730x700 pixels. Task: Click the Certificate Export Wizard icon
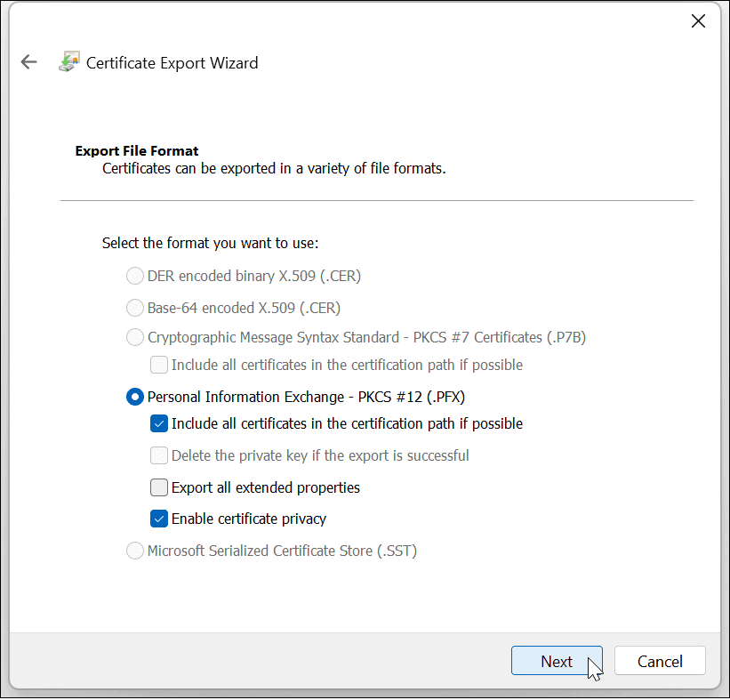pos(68,62)
